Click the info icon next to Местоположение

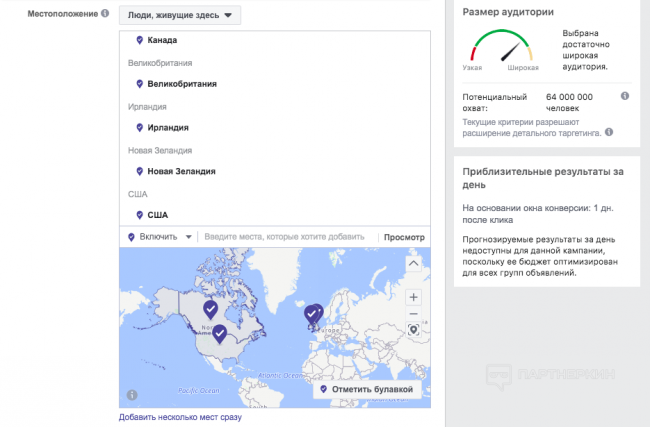tap(106, 15)
